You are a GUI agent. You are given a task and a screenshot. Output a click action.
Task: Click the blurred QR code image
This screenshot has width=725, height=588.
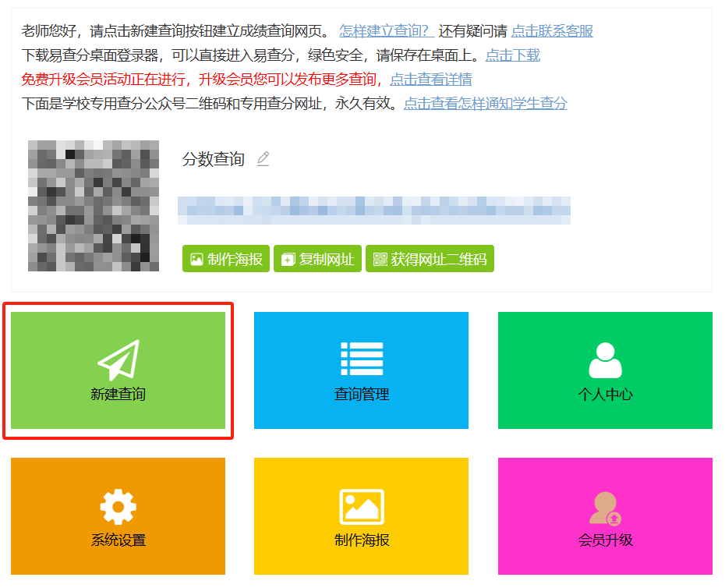click(x=94, y=206)
